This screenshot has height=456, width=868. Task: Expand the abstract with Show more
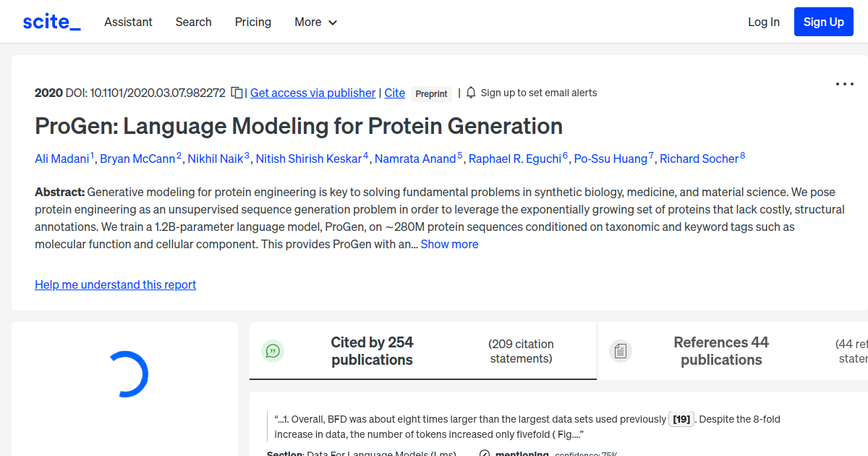(449, 244)
